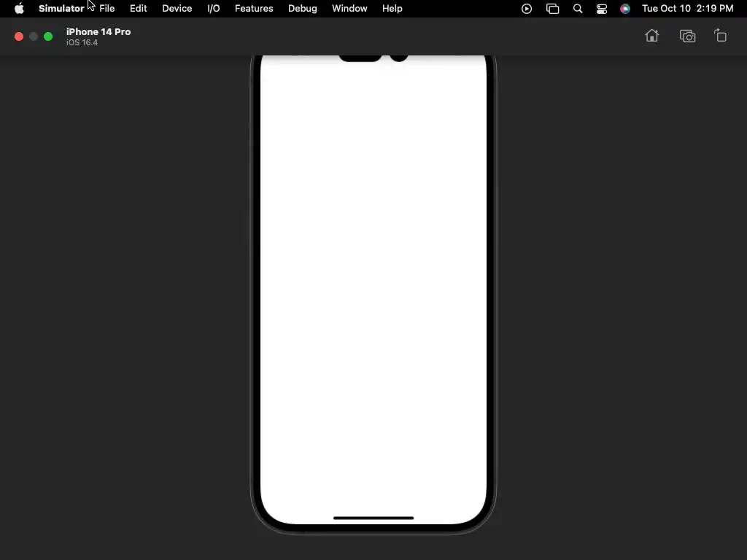
Task: Open the Simulator app menu
Action: point(61,9)
